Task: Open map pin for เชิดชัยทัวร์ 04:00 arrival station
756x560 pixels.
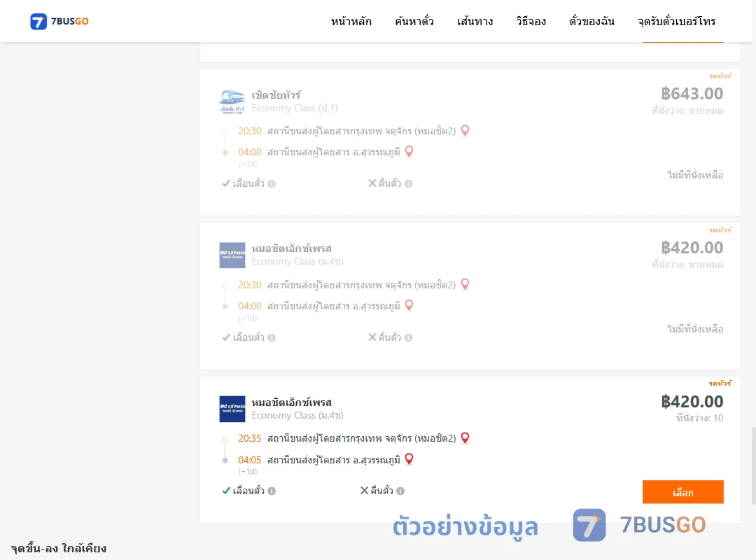Action: [x=409, y=151]
